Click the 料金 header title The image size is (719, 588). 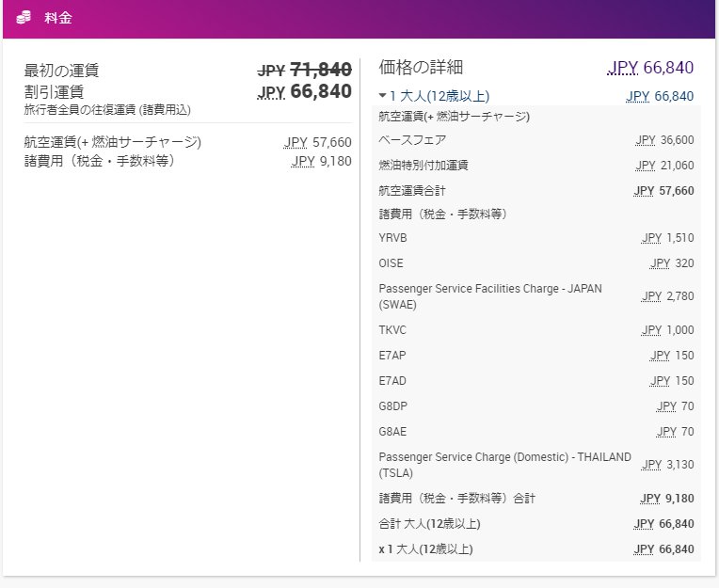58,18
